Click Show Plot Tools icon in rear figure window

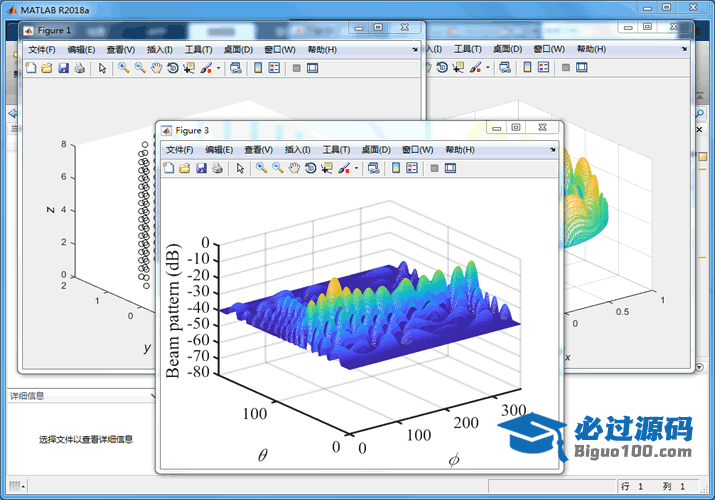tap(581, 67)
